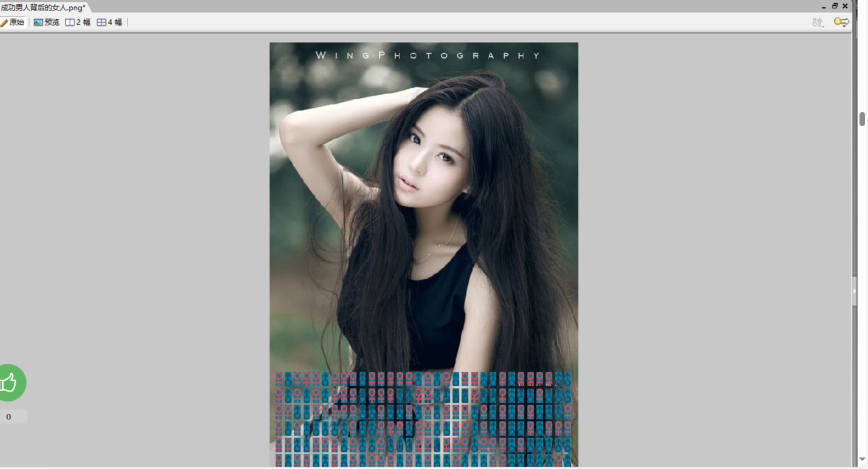This screenshot has height=469, width=868.
Task: Open the Fireworks quick export menu
Action: click(842, 22)
